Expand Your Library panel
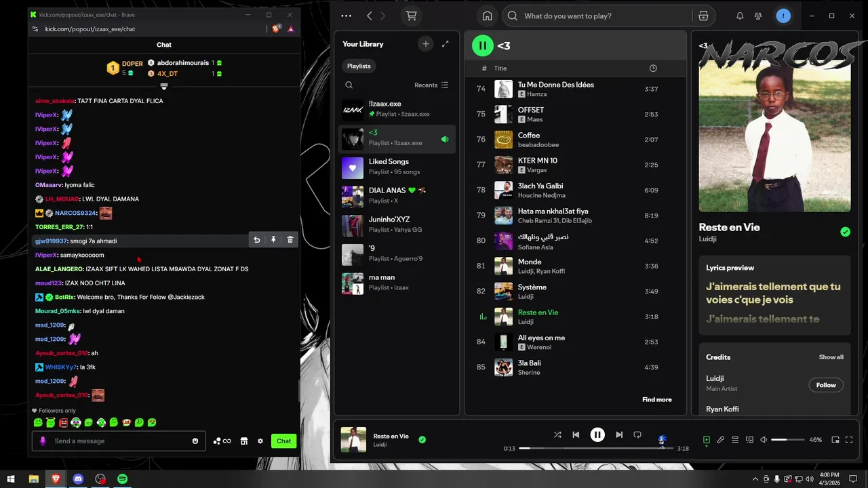Screen dimensions: 868x488 pyautogui.click(x=445, y=44)
